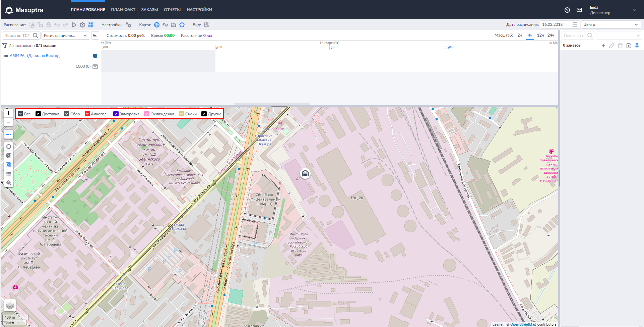Click the paint bucket map tool
This screenshot has width=644, height=327.
pyautogui.click(x=9, y=183)
